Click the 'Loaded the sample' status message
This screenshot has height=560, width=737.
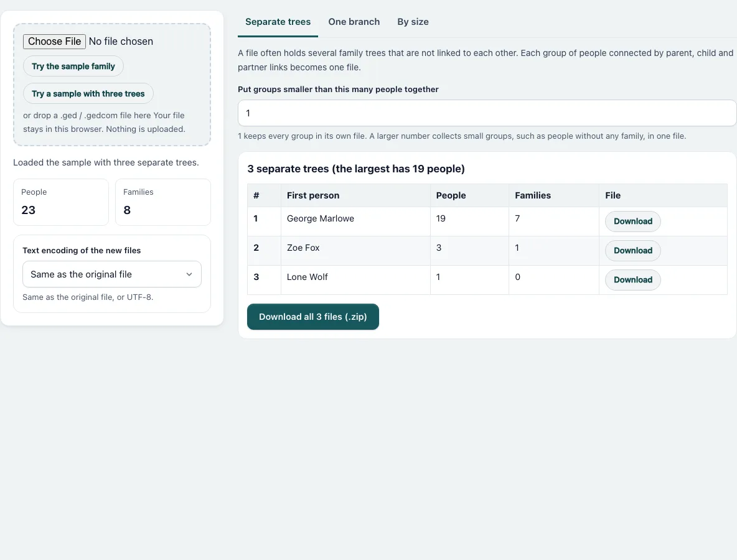pyautogui.click(x=106, y=162)
